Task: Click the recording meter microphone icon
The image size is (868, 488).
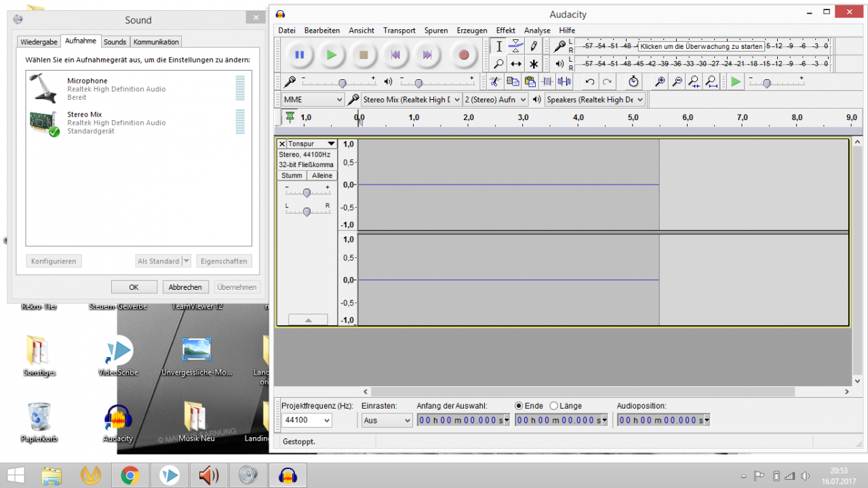Action: [559, 46]
